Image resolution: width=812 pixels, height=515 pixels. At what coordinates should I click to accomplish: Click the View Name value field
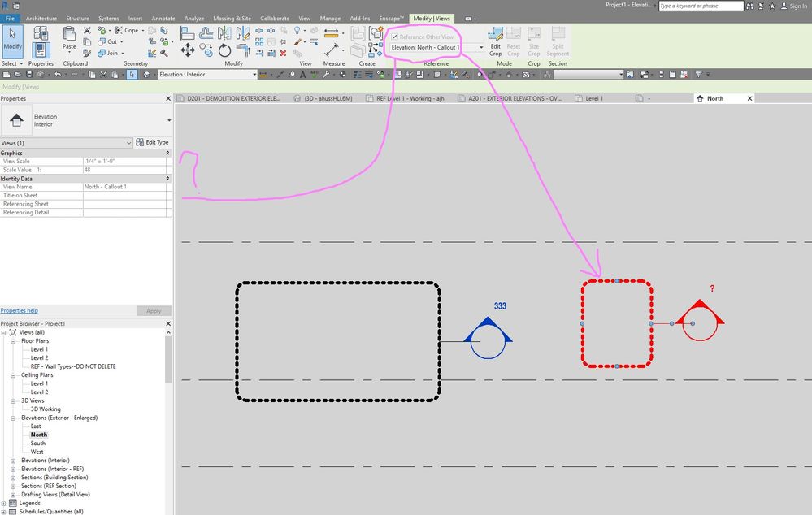click(127, 187)
